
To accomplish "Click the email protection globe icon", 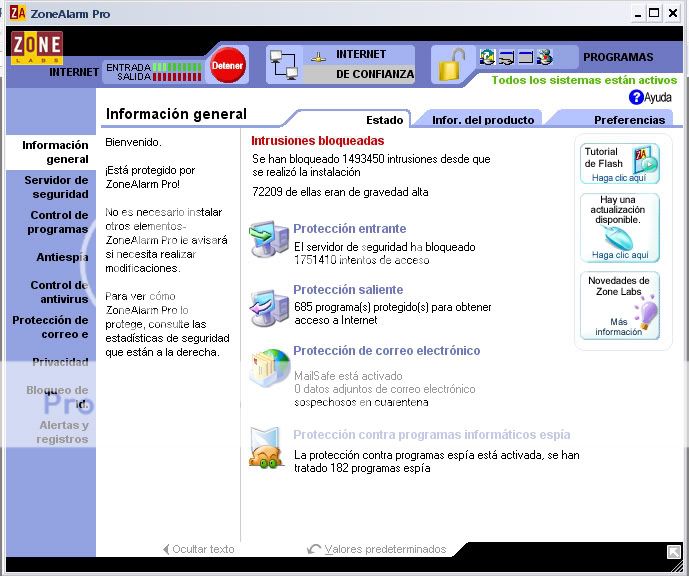I will [x=268, y=367].
